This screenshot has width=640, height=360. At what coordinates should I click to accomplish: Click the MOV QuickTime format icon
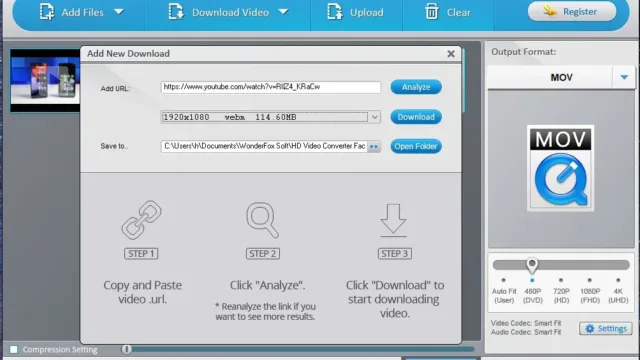(560, 168)
